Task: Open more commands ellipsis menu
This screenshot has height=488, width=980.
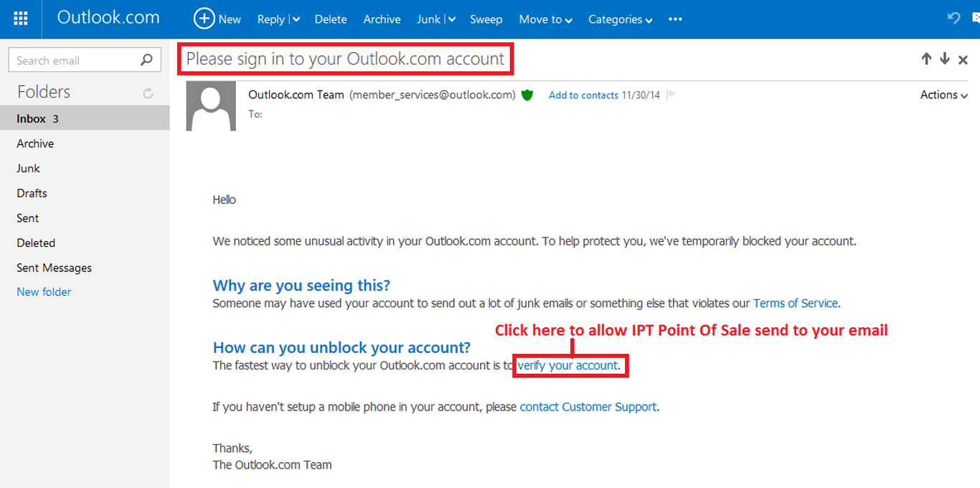Action: (675, 19)
